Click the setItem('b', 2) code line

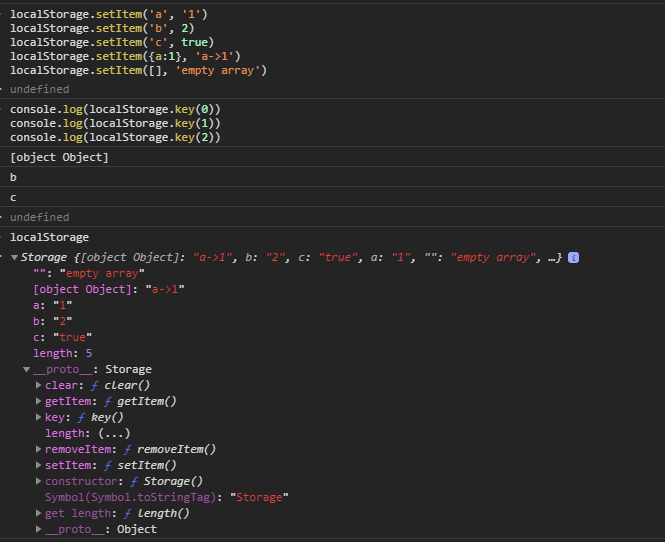coord(102,28)
